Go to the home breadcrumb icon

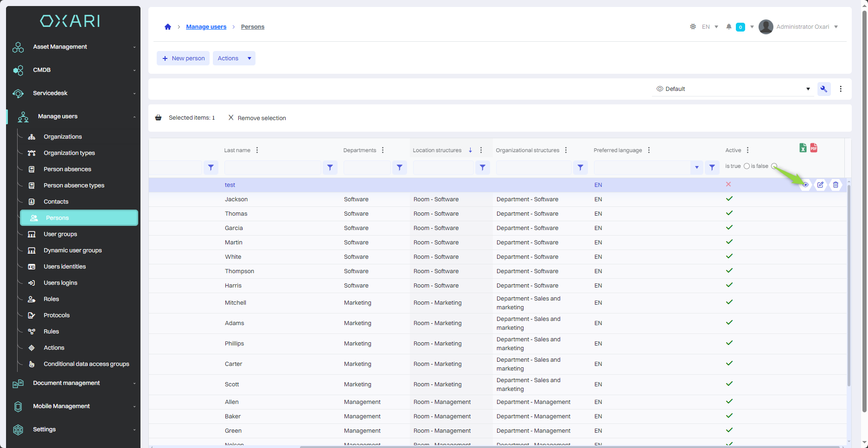click(168, 27)
